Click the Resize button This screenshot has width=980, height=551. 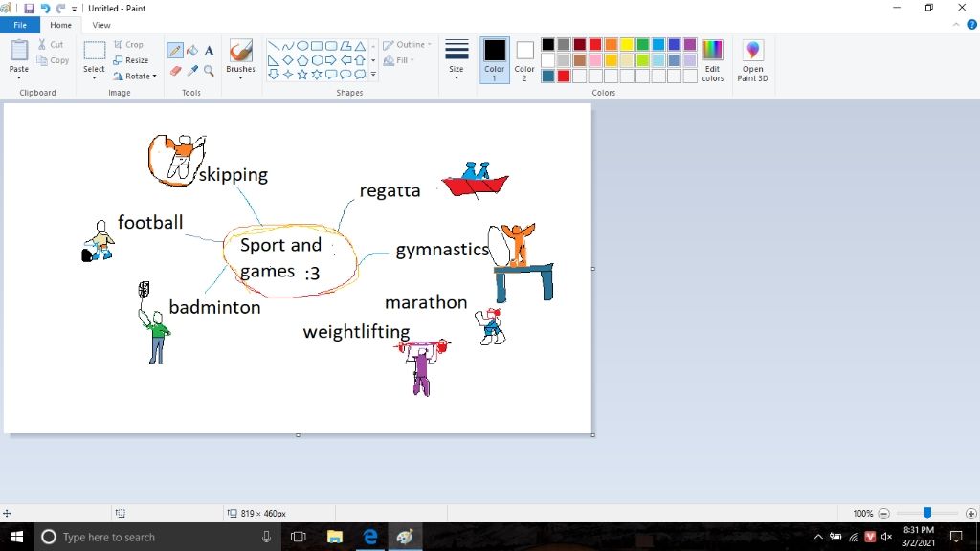point(131,60)
